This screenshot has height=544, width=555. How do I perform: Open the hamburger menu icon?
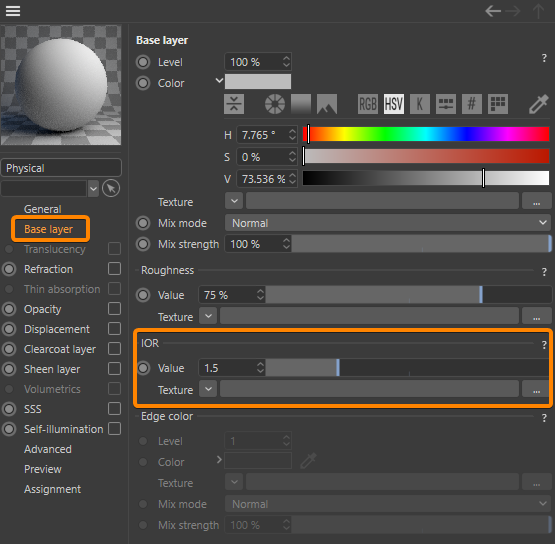pyautogui.click(x=13, y=11)
